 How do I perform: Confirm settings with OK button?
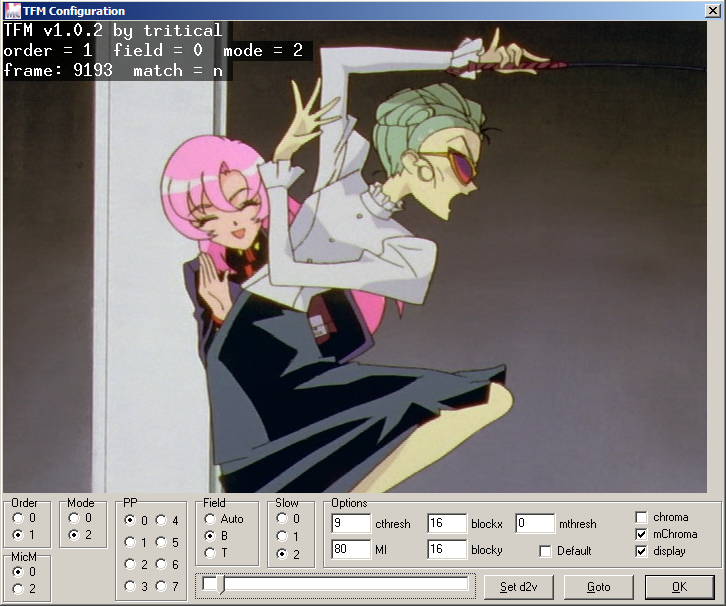pyautogui.click(x=679, y=587)
